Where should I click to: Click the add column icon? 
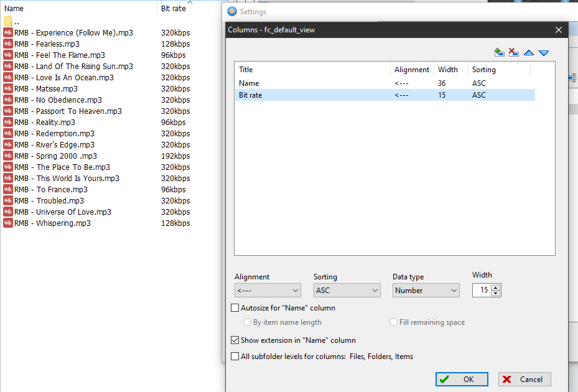(499, 53)
